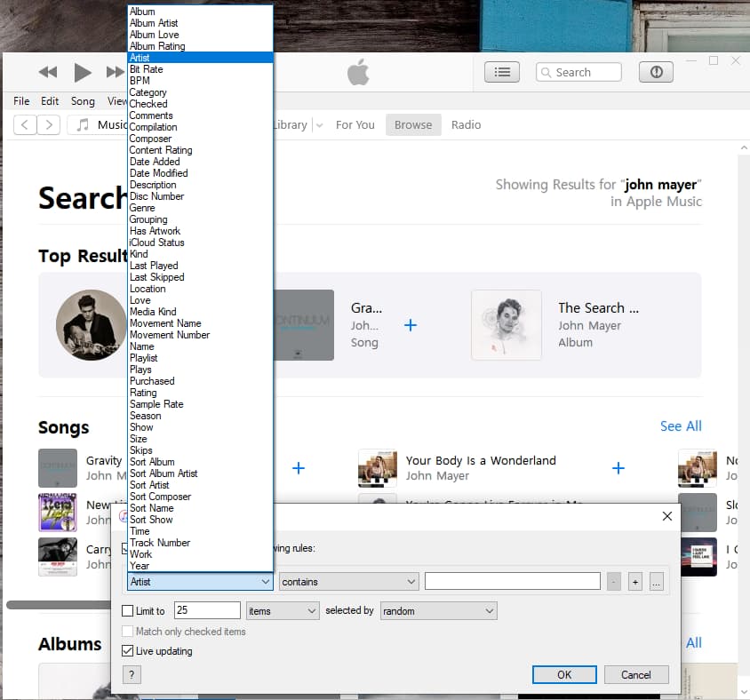750x700 pixels.
Task: Select Media Kind in the list
Action: click(201, 312)
